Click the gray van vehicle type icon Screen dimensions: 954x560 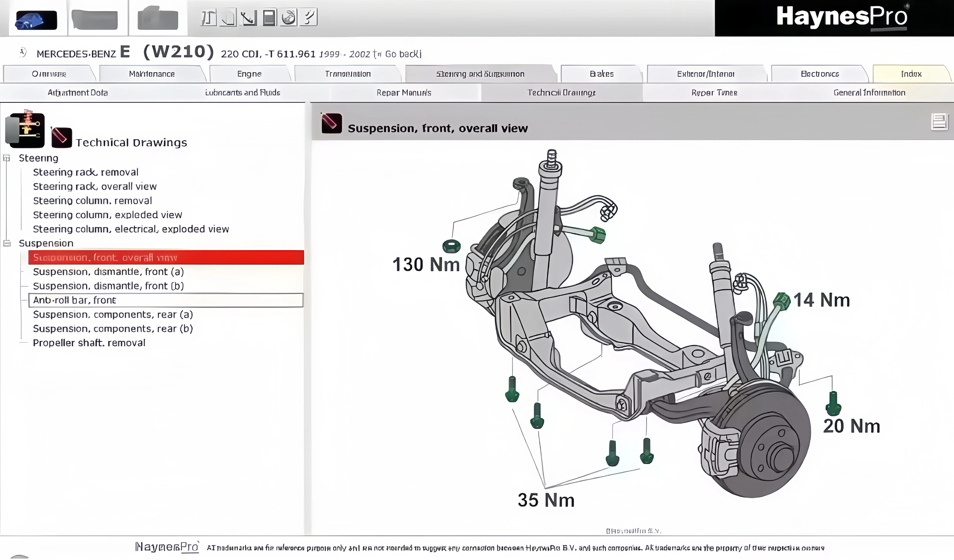pyautogui.click(x=95, y=20)
